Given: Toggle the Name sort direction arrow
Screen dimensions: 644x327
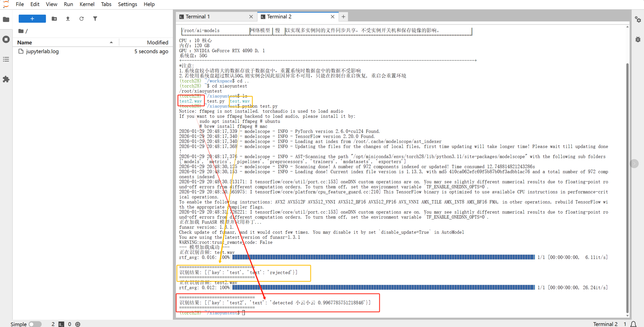Looking at the screenshot, I should click(x=111, y=42).
